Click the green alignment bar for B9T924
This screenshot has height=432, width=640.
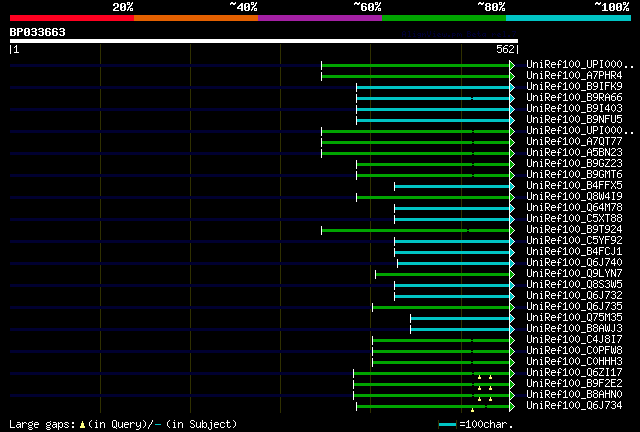tap(416, 231)
